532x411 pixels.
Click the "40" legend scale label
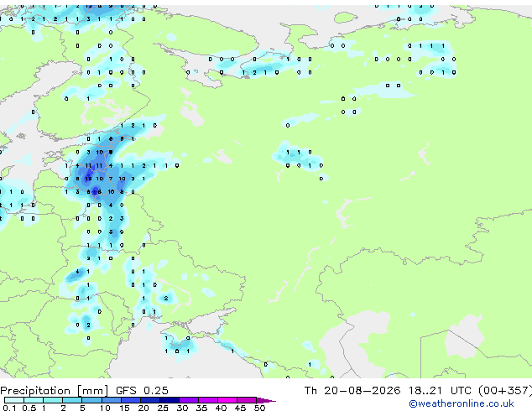coord(222,408)
